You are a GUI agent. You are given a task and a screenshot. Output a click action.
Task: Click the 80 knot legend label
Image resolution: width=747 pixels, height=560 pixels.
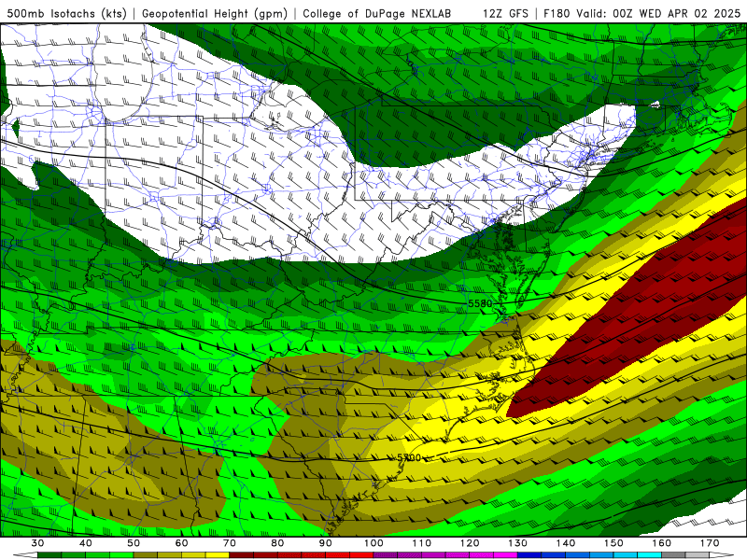coord(277,543)
